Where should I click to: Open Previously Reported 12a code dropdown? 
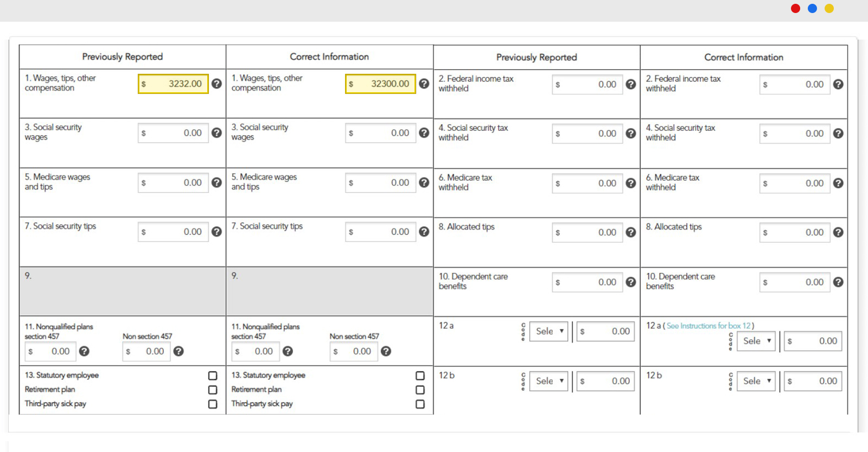pos(549,332)
